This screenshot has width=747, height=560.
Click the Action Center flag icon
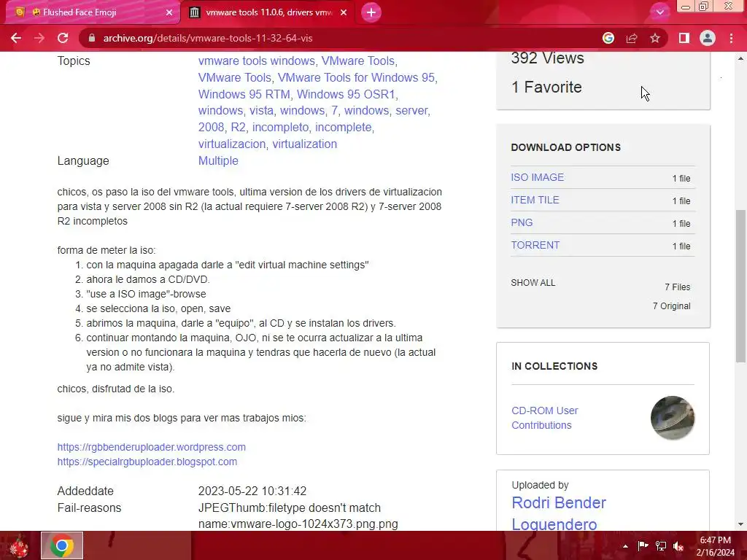click(643, 546)
